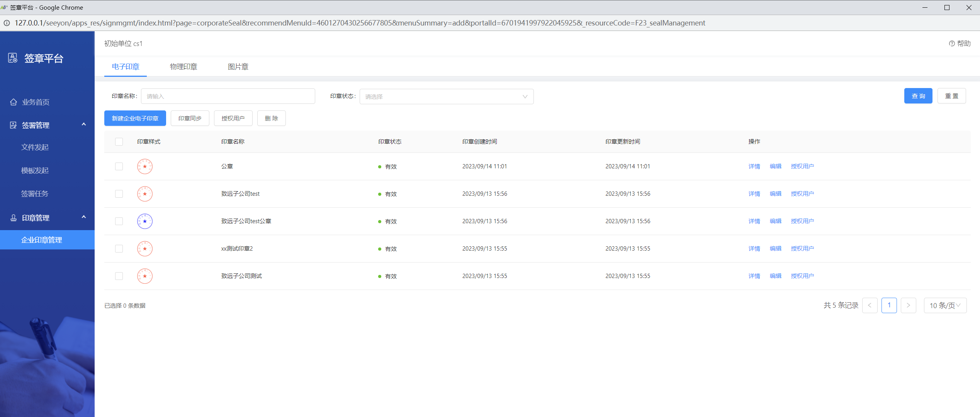Collapse the 签署管理 sidebar section
The image size is (980, 417).
[84, 125]
